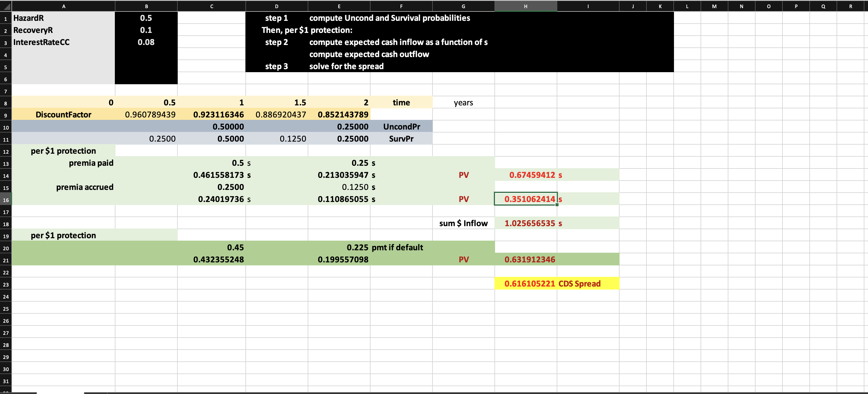The height and width of the screenshot is (394, 868).
Task: Select the DiscountFactor label cell
Action: pos(63,114)
